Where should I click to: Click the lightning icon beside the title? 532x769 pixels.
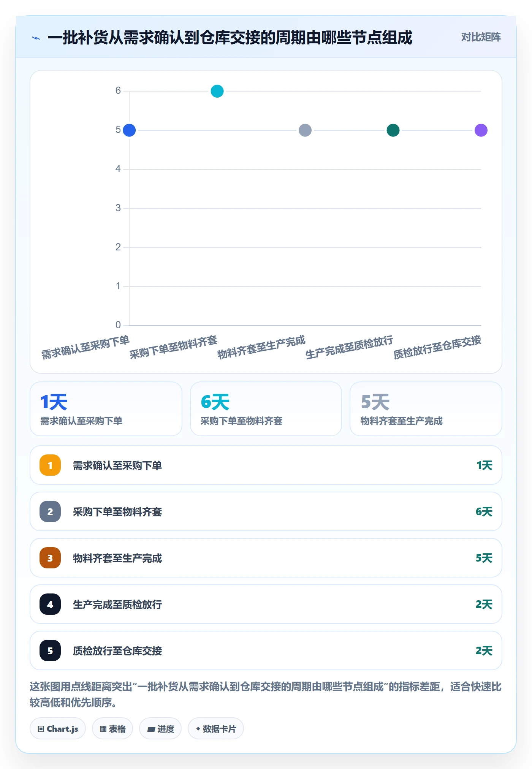[x=36, y=38]
